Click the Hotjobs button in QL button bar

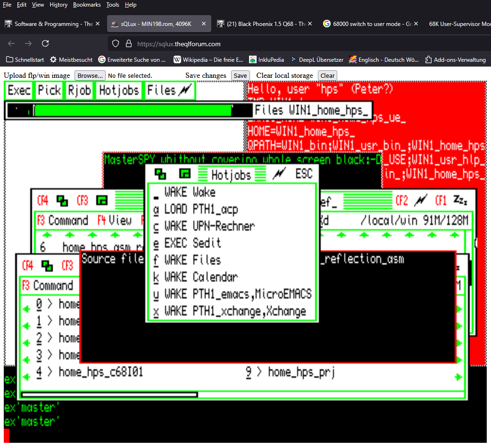click(119, 91)
